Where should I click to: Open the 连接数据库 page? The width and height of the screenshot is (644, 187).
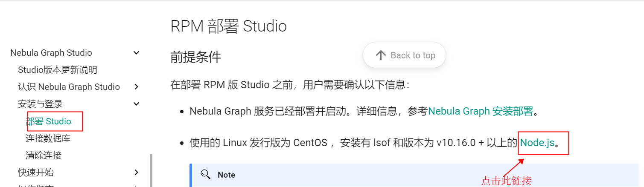(x=48, y=138)
